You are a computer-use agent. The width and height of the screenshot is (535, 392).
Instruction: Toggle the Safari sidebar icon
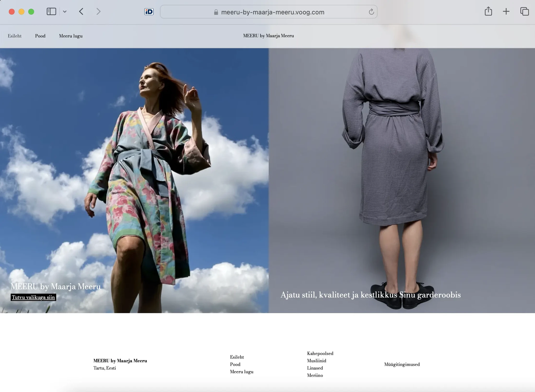click(51, 11)
